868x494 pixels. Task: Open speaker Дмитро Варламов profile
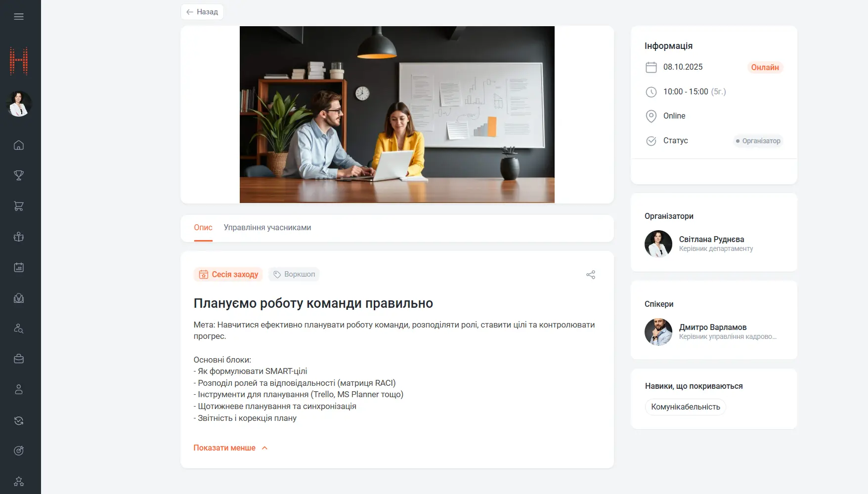(712, 328)
